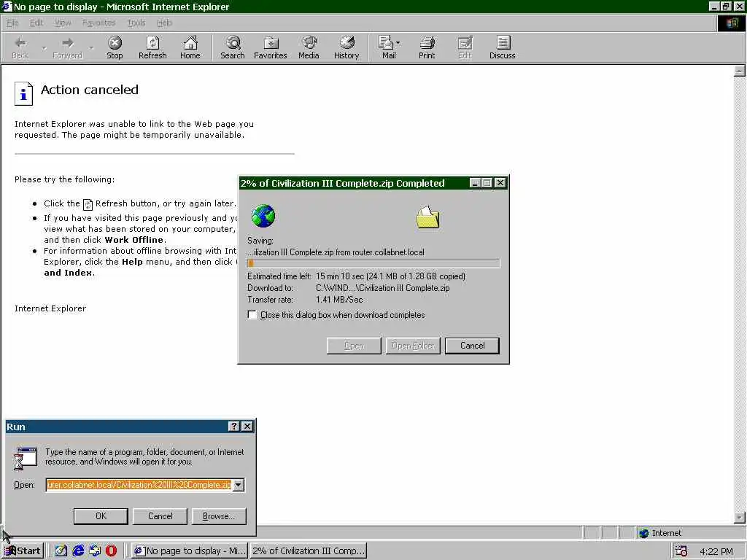The width and height of the screenshot is (747, 560).
Task: Click Browse in the Run dialog
Action: [x=219, y=516]
